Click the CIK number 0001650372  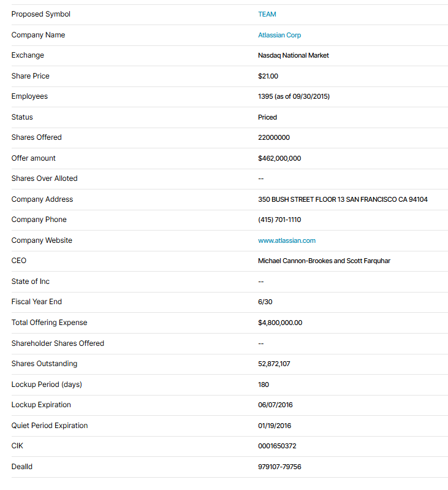[277, 446]
